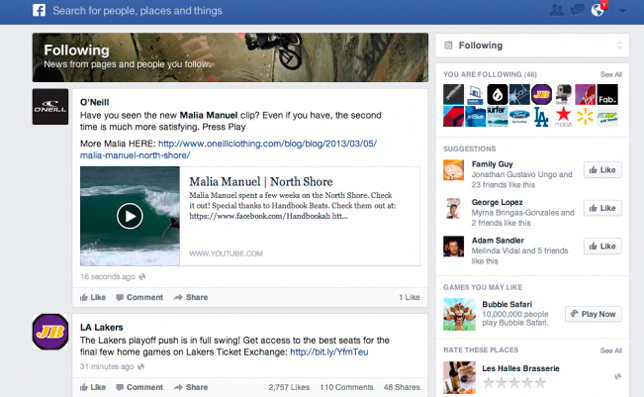Open the George Lopez suggestion name
The width and height of the screenshot is (644, 397).
tap(497, 202)
